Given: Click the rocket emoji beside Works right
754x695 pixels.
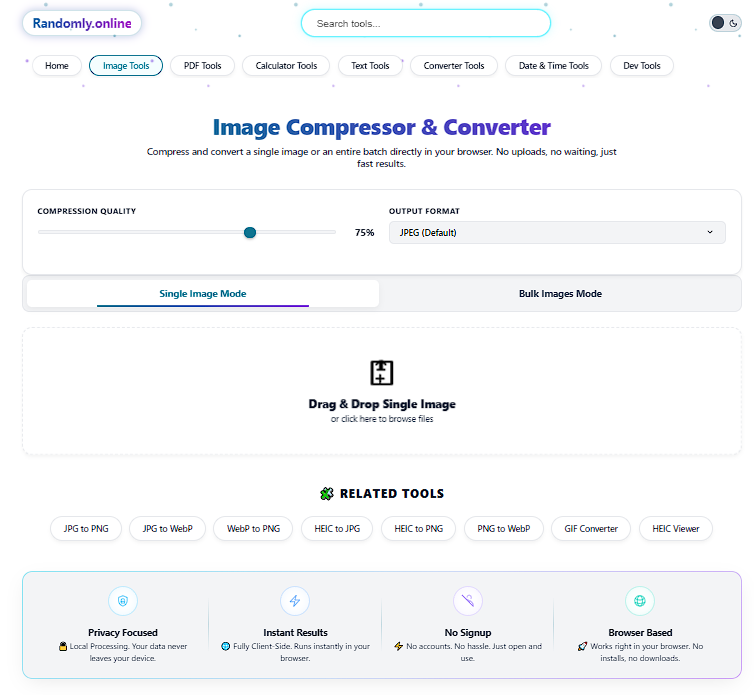Looking at the screenshot, I should coord(582,646).
